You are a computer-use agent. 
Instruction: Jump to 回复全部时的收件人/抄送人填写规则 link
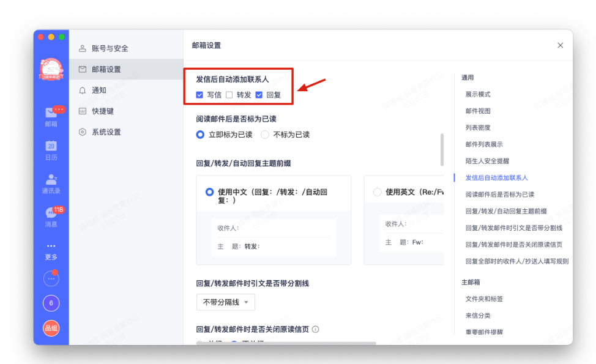pos(517,261)
